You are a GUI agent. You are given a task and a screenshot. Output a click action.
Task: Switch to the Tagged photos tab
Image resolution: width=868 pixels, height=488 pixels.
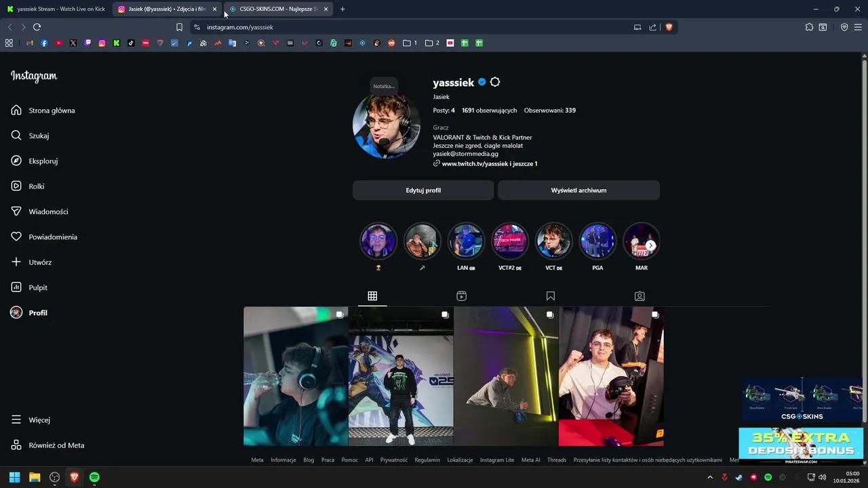coord(639,296)
